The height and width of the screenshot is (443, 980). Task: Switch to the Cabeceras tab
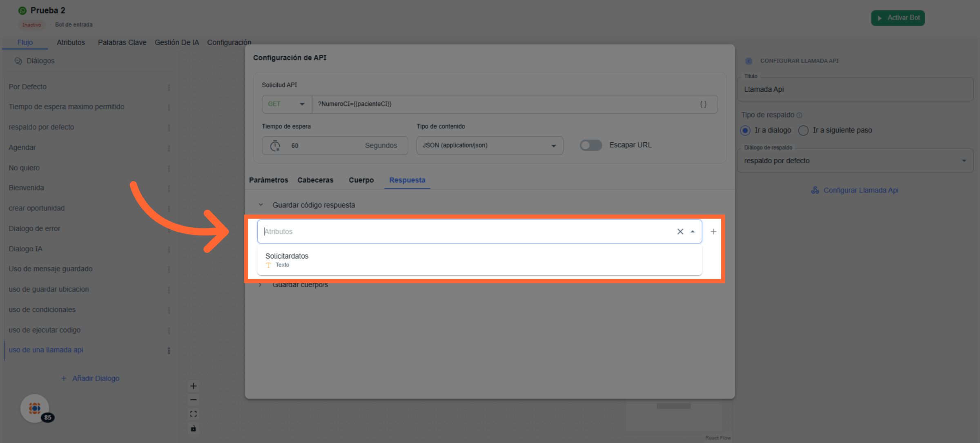pyautogui.click(x=315, y=180)
